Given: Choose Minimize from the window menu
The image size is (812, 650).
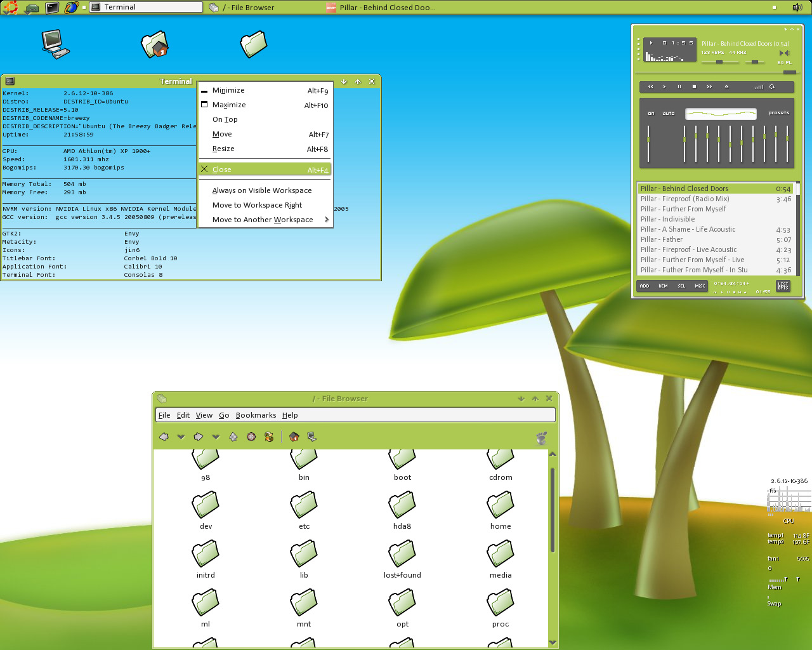Looking at the screenshot, I should 266,90.
